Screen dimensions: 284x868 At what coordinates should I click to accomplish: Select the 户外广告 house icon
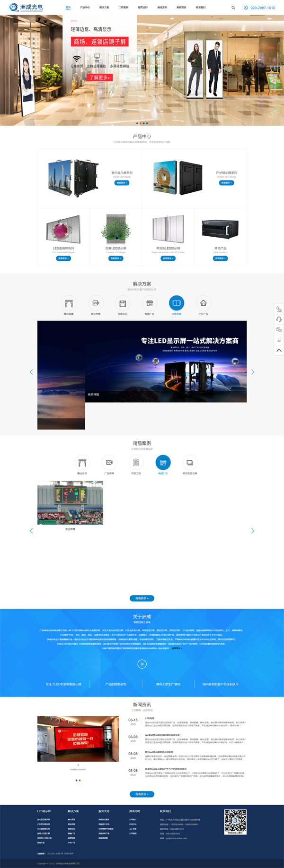203,303
